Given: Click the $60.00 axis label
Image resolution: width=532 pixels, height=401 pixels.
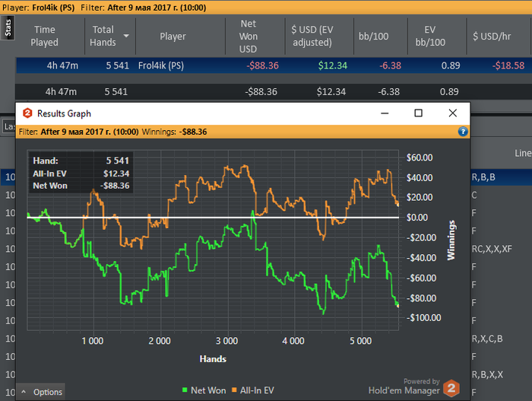Looking at the screenshot, I should [x=420, y=158].
